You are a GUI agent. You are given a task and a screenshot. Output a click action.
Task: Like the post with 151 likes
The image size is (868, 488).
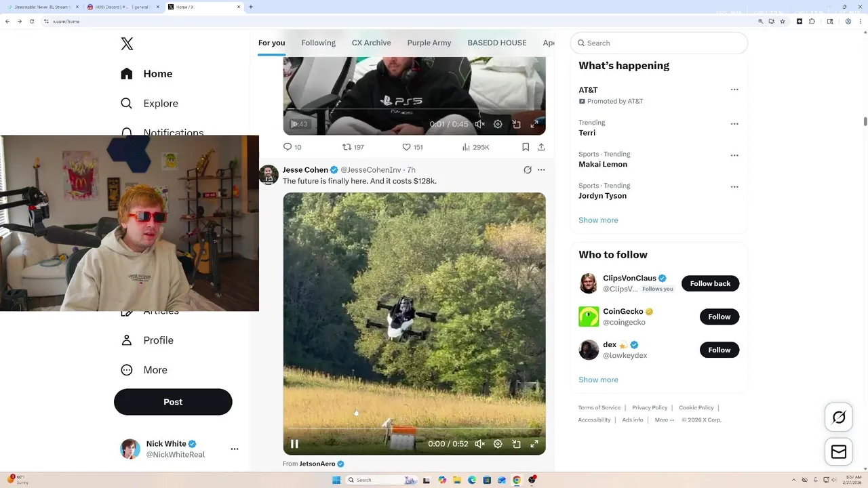[412, 147]
